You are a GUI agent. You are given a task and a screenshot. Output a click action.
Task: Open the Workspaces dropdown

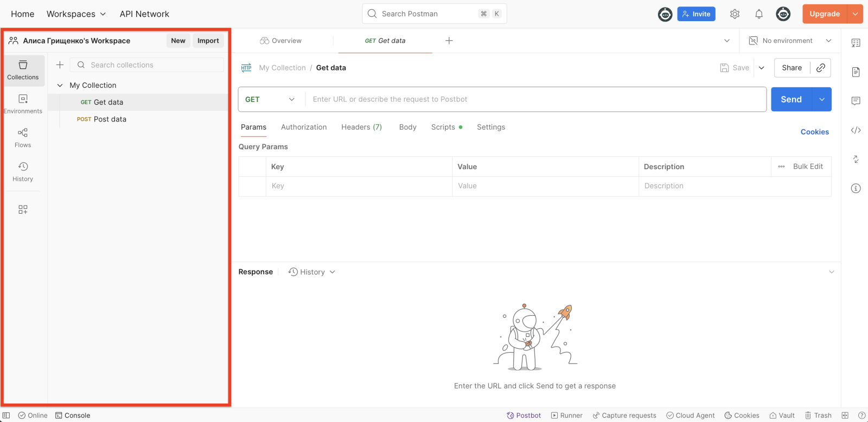coord(76,14)
